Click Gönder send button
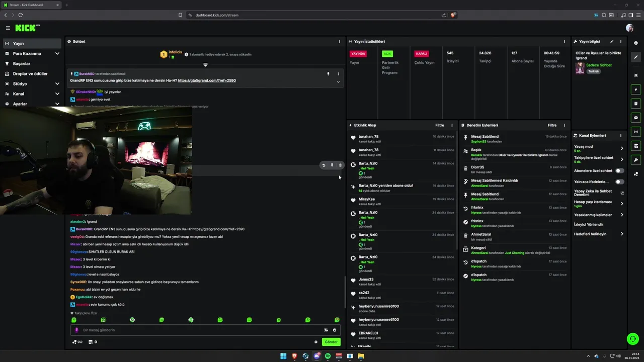644x362 pixels. [331, 342]
